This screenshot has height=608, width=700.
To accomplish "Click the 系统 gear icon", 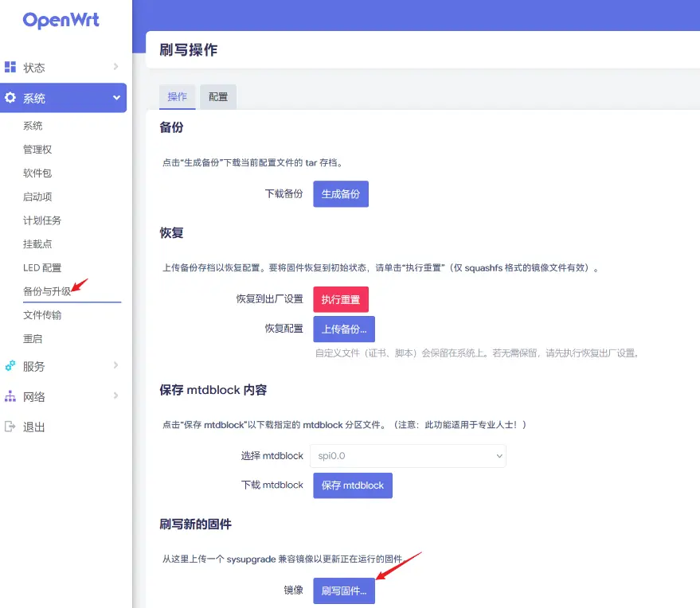I will tap(10, 98).
